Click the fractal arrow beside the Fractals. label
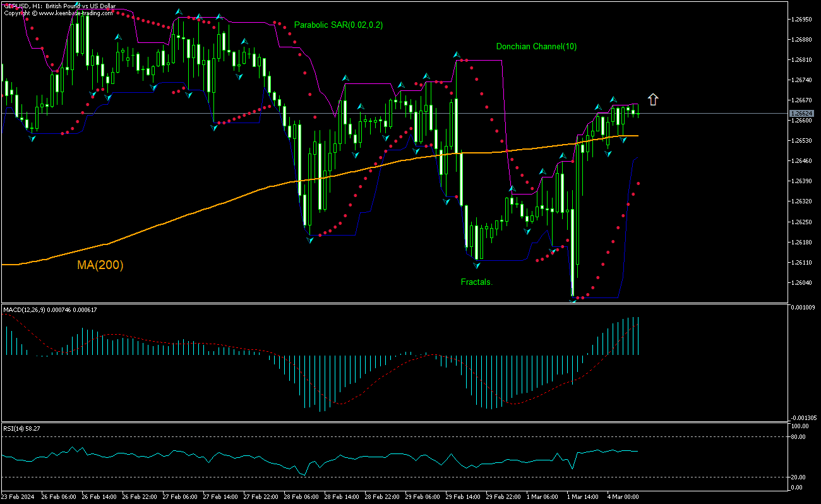The image size is (821, 504). (477, 267)
